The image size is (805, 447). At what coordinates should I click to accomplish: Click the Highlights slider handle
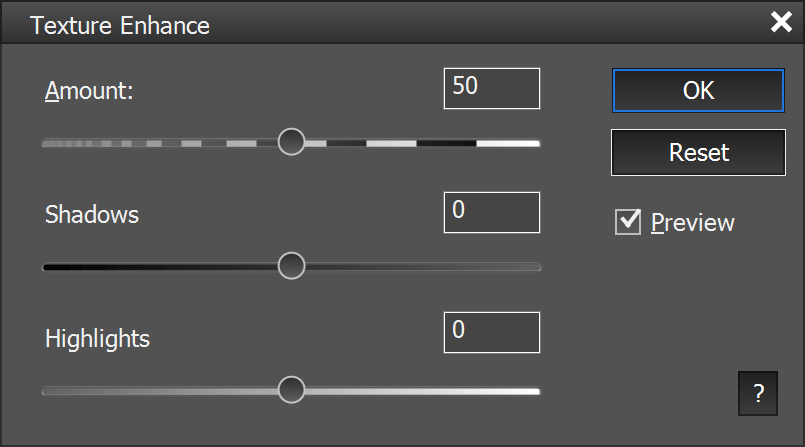point(291,390)
